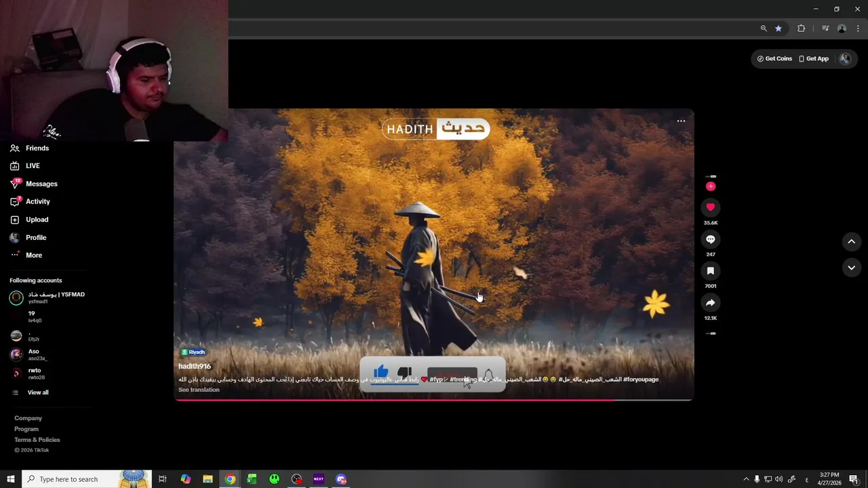This screenshot has height=488, width=868.
Task: Open Chrome media control icon
Action: point(825,28)
